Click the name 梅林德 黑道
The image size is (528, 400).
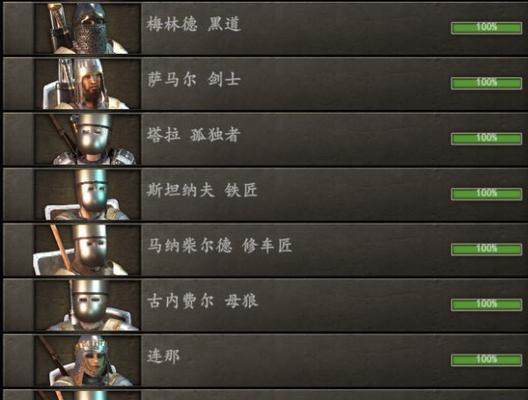[194, 24]
